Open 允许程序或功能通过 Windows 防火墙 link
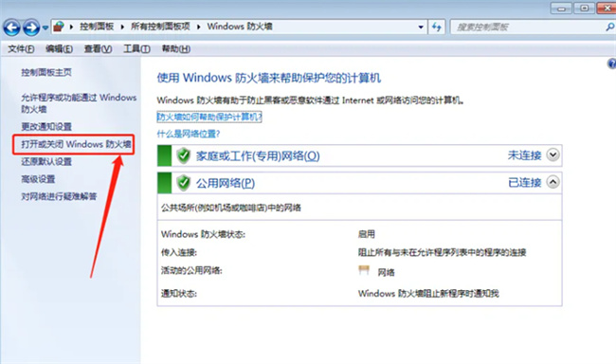This screenshot has height=364, width=616. point(79,103)
